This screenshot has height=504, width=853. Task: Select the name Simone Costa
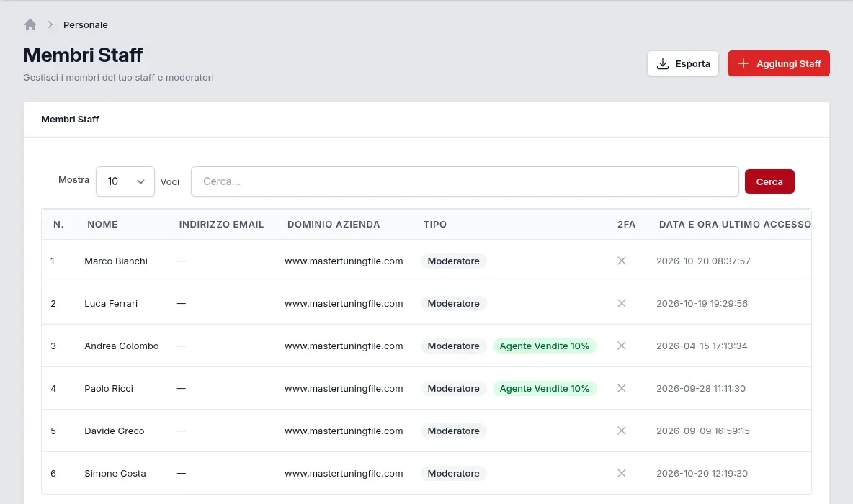pos(115,473)
